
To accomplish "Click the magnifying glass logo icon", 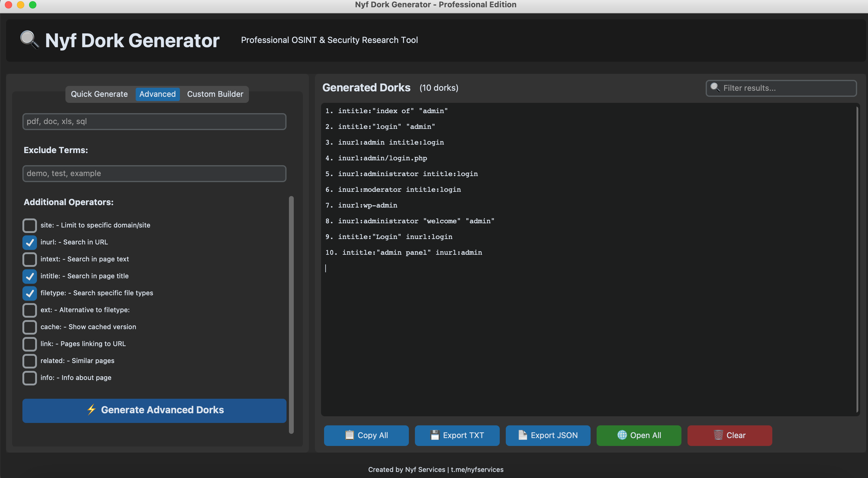I will pyautogui.click(x=29, y=40).
